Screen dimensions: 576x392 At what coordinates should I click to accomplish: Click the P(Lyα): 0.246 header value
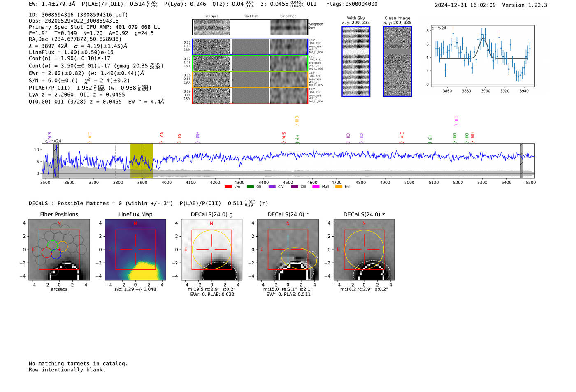pyautogui.click(x=185, y=4)
